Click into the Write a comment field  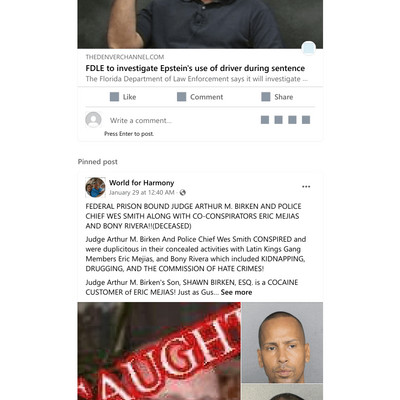(180, 120)
